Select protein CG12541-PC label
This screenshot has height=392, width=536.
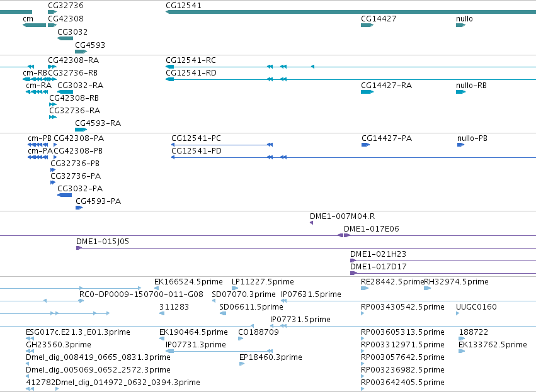tap(197, 138)
